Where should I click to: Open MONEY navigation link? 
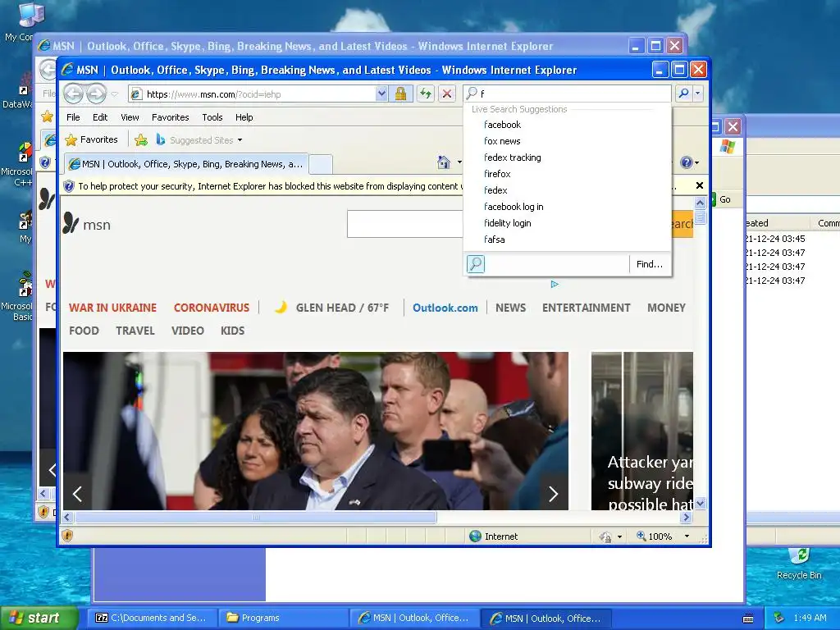tap(666, 308)
